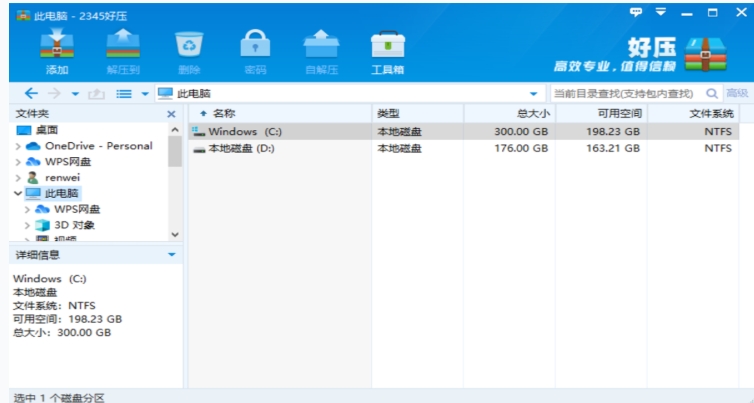This screenshot has width=754, height=403.
Task: Click the 高级 advanced search link
Action: [737, 93]
